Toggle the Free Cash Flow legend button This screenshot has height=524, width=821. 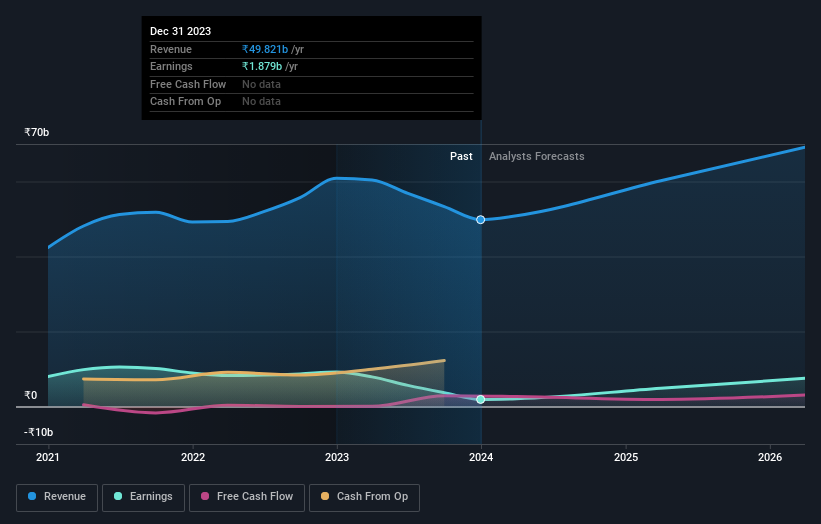pyautogui.click(x=247, y=497)
